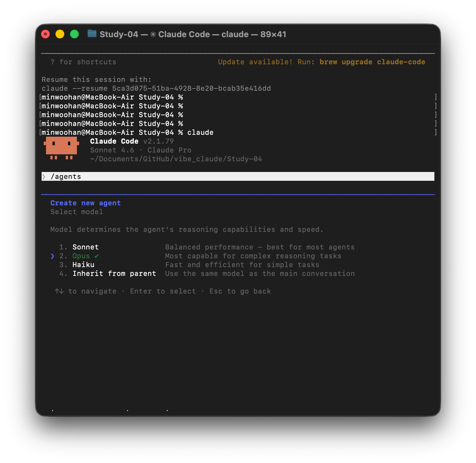The height and width of the screenshot is (463, 476).
Task: Click the blue selection arrow beside Opus
Action: (52, 256)
